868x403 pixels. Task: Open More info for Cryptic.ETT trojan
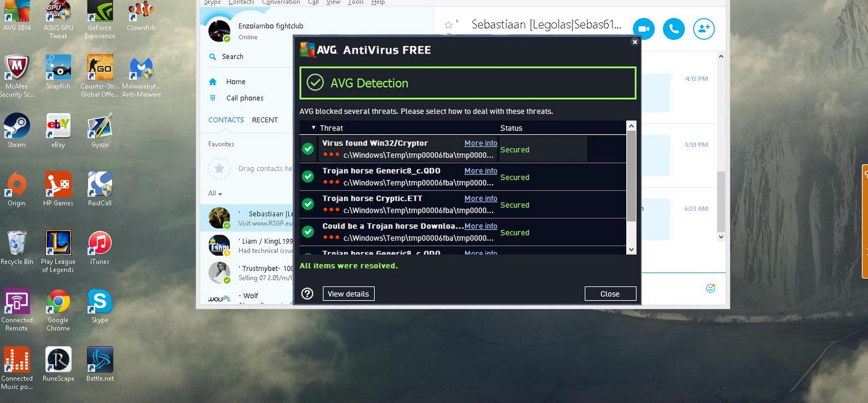(x=481, y=198)
